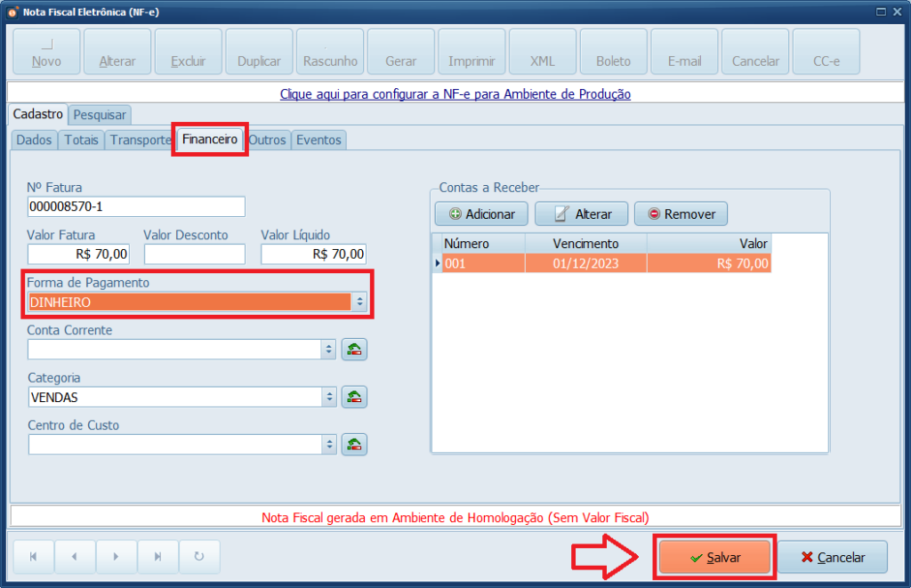The height and width of the screenshot is (588, 911).
Task: Click the register icon beside Centro de Custo
Action: pyautogui.click(x=354, y=445)
